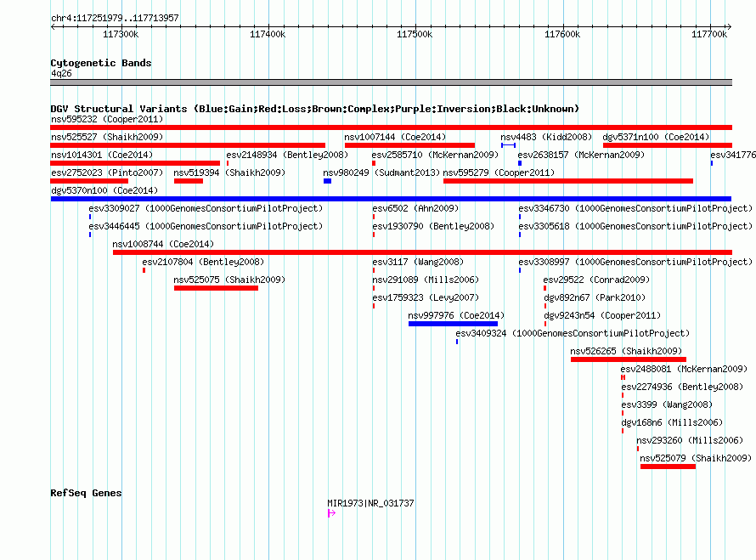Click esv1930790 (Bentley2008) red marker

coord(374,235)
